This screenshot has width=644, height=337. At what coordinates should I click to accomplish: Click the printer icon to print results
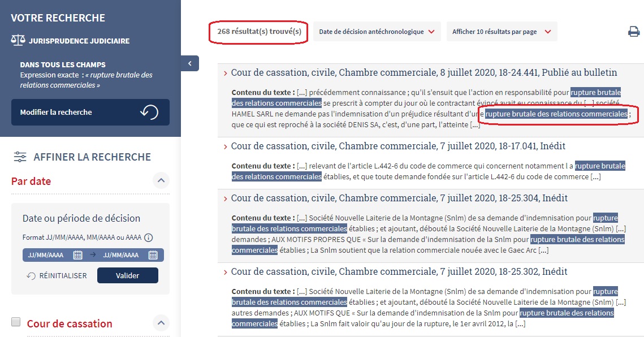coord(634,32)
